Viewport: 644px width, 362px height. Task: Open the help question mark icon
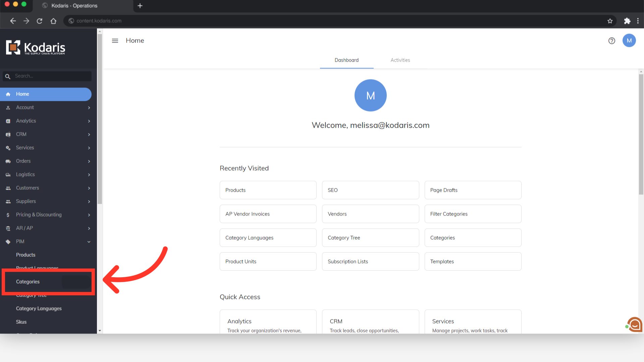pyautogui.click(x=611, y=41)
